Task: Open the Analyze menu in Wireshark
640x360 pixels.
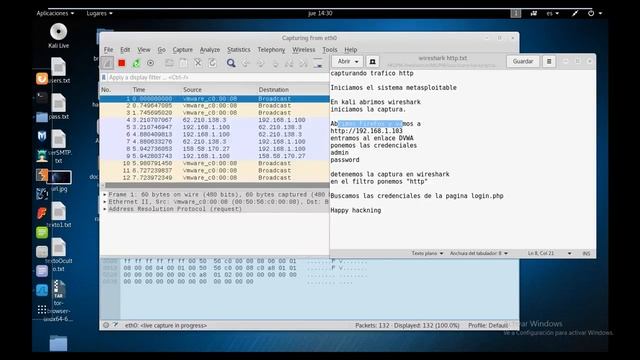Action: (x=210, y=50)
